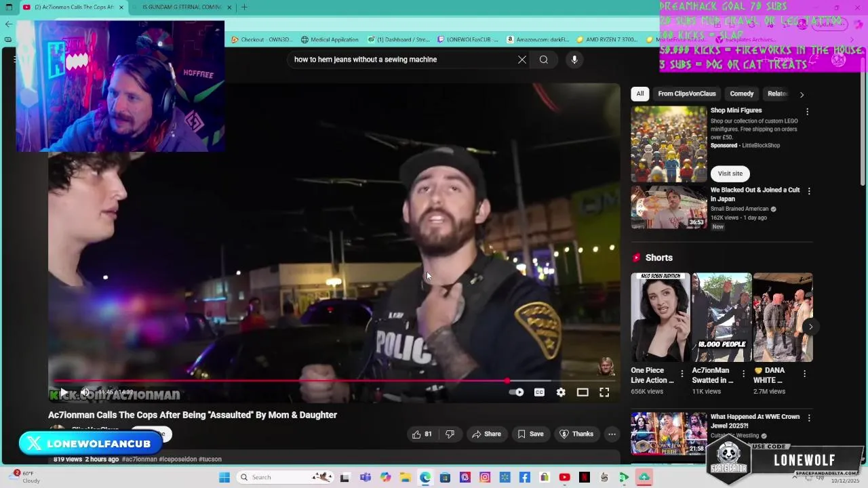Open options for One Piece short
Image resolution: width=868 pixels, height=488 pixels.
682,373
